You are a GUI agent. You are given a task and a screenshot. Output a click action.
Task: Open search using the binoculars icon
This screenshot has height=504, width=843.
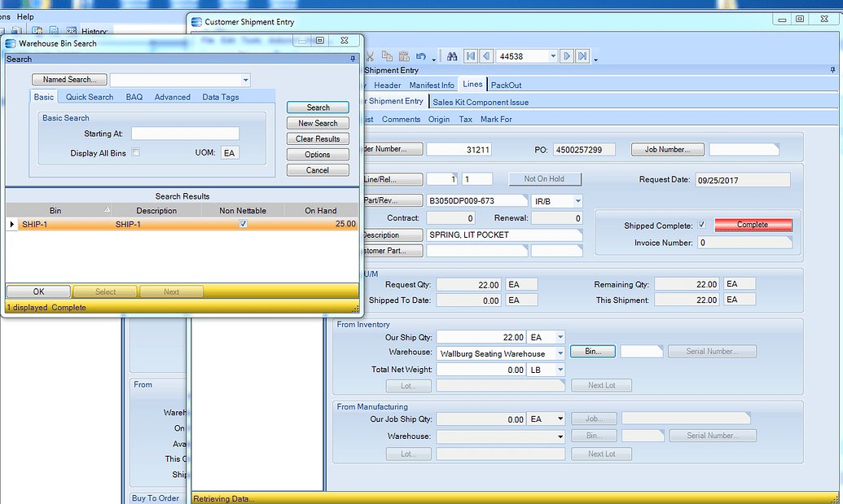click(452, 55)
